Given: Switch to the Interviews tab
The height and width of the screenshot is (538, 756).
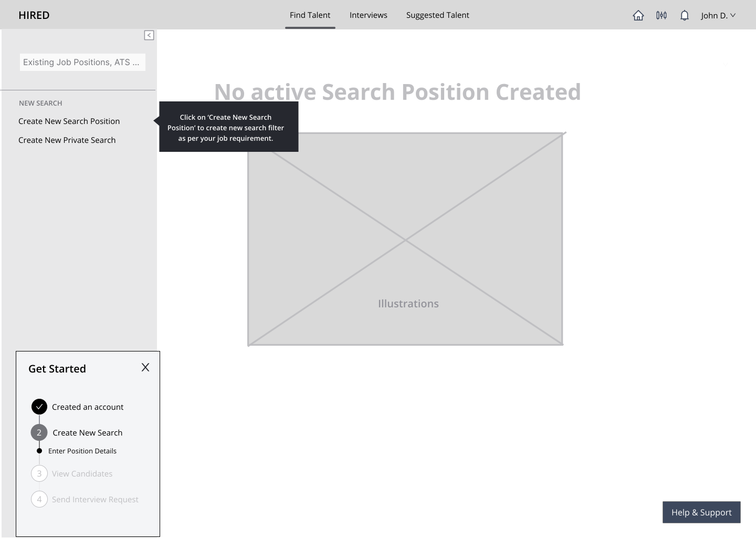Looking at the screenshot, I should [x=368, y=15].
